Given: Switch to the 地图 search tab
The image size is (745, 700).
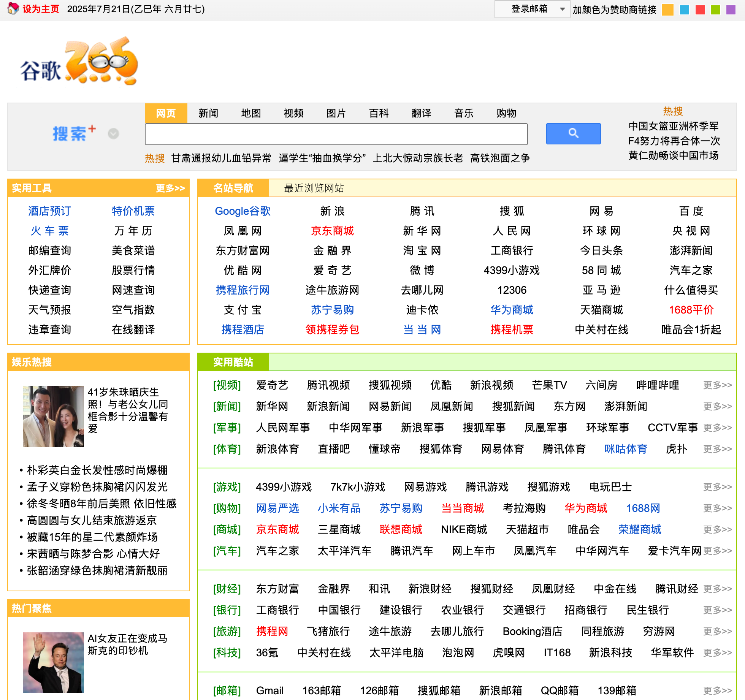Looking at the screenshot, I should [x=251, y=113].
